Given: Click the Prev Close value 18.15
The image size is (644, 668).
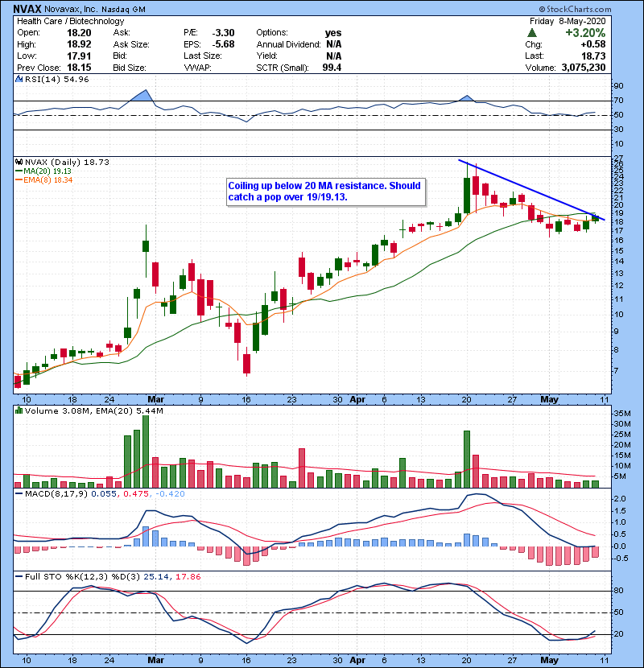Looking at the screenshot, I should click(79, 68).
